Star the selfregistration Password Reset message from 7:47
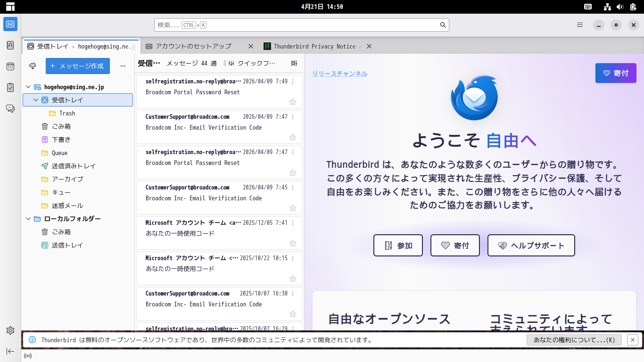The height and width of the screenshot is (362, 644). 293,173
